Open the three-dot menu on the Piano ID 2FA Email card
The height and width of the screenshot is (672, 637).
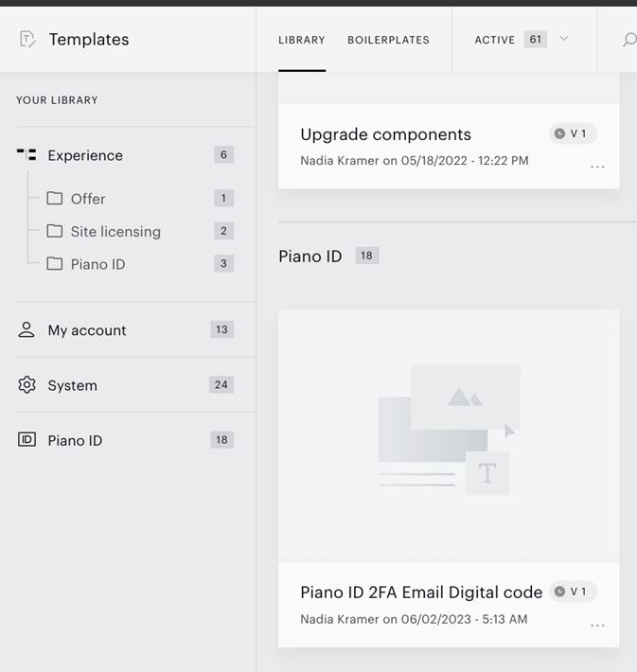coord(597,626)
